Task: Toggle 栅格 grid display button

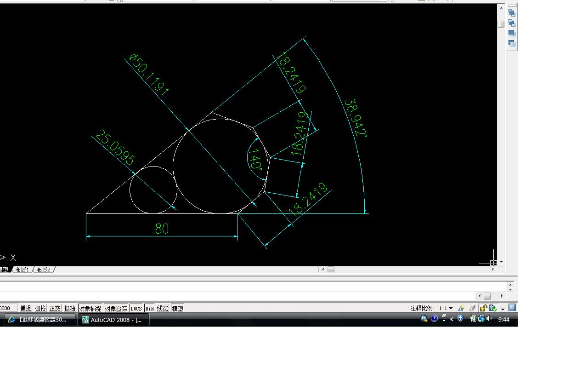Action: [40, 308]
